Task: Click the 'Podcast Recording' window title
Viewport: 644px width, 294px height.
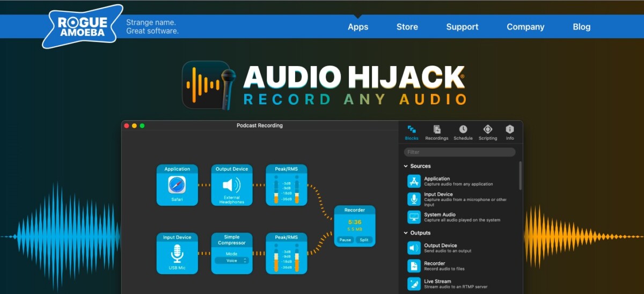Action: 260,126
